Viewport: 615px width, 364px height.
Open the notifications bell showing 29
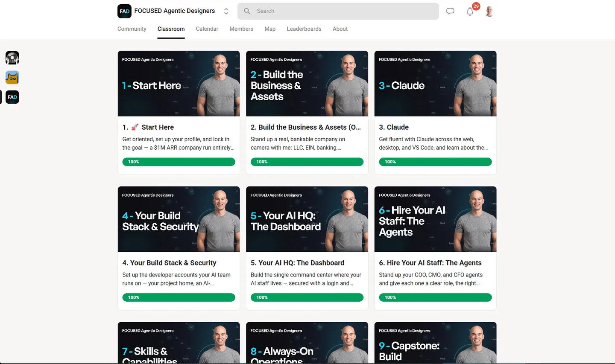pos(470,11)
